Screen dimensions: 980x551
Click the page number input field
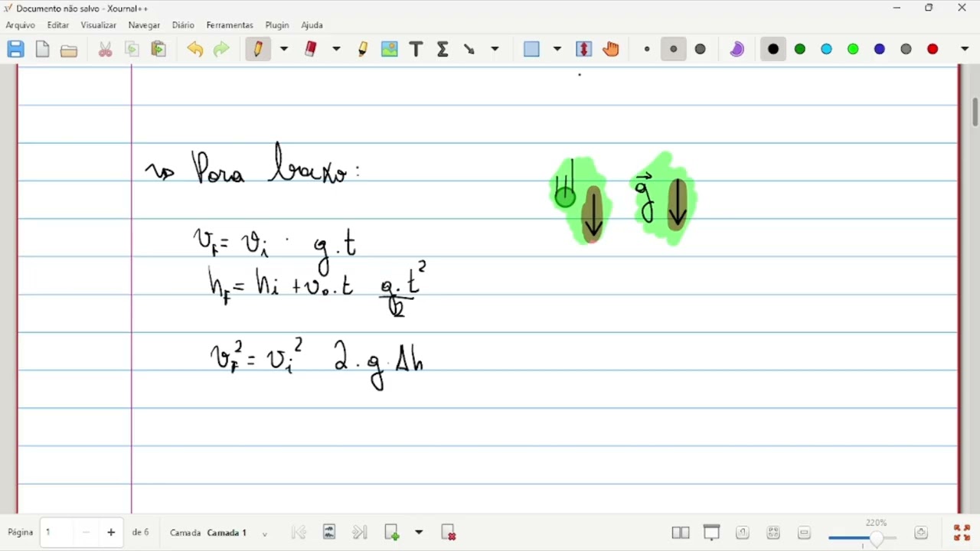58,533
